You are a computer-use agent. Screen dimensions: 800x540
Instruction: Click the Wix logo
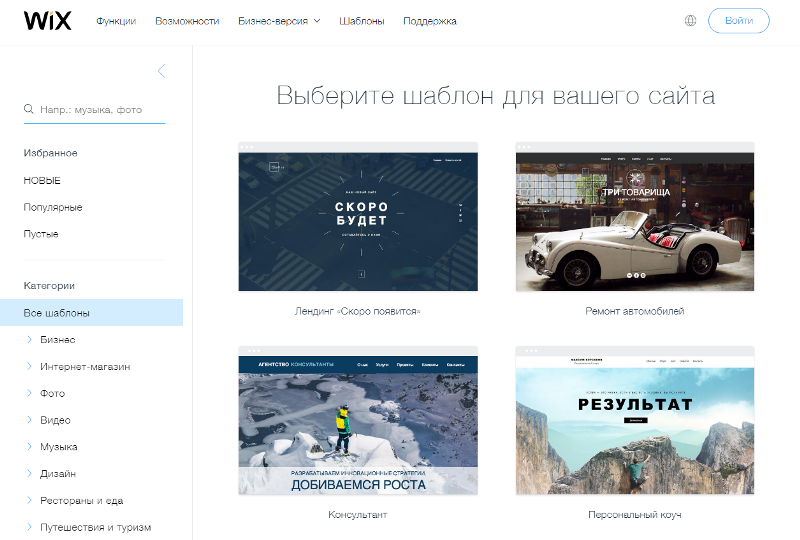pyautogui.click(x=47, y=21)
